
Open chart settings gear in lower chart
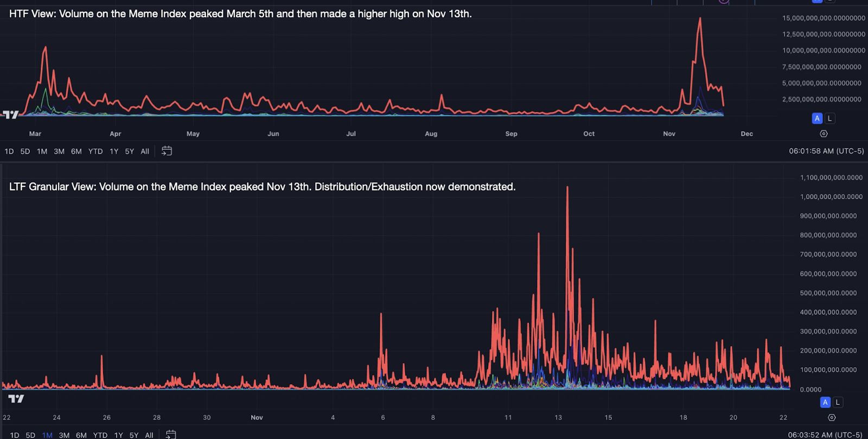click(x=832, y=417)
